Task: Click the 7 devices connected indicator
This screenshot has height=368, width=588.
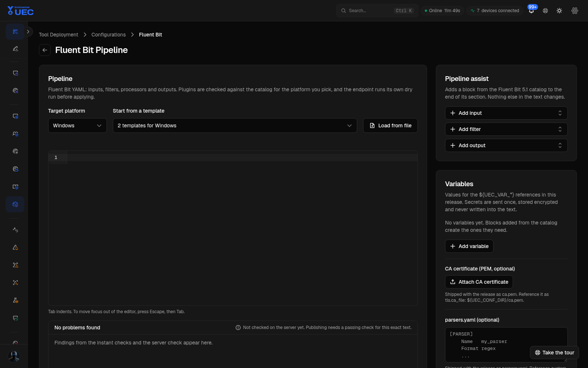Action: pos(495,11)
